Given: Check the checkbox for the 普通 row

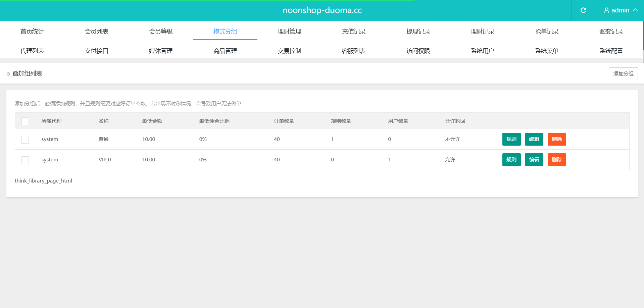Looking at the screenshot, I should coord(25,140).
